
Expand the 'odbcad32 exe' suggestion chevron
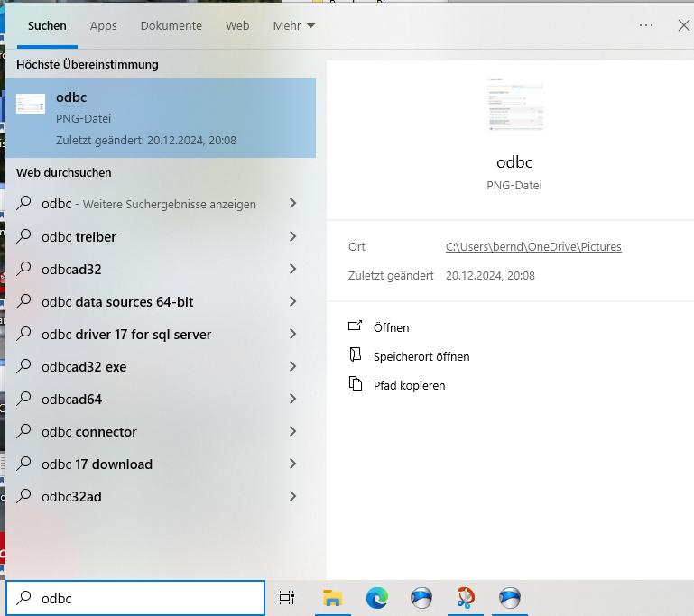point(292,366)
